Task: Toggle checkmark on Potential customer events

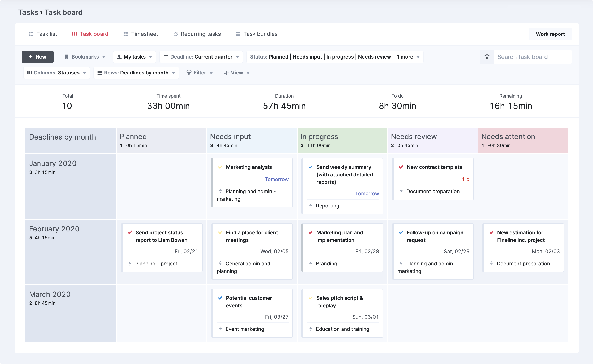Action: [x=220, y=298]
